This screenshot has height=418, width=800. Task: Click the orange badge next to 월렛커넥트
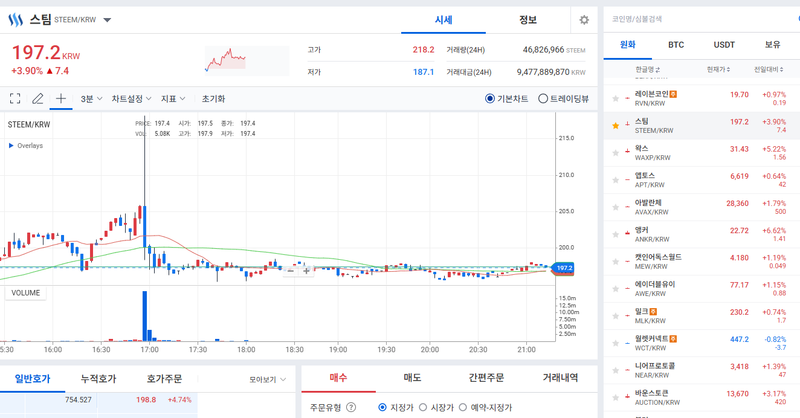pos(673,339)
